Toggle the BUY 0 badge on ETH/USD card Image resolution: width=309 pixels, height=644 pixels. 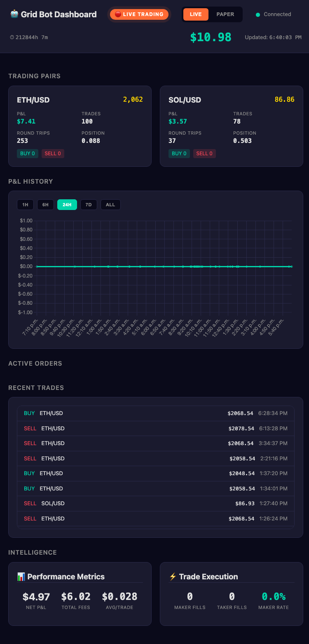tap(27, 153)
